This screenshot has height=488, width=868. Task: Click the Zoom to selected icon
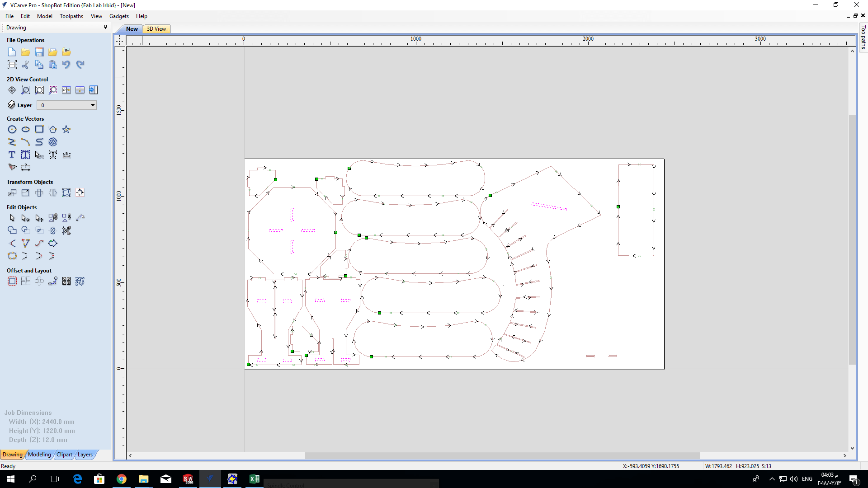pyautogui.click(x=53, y=90)
